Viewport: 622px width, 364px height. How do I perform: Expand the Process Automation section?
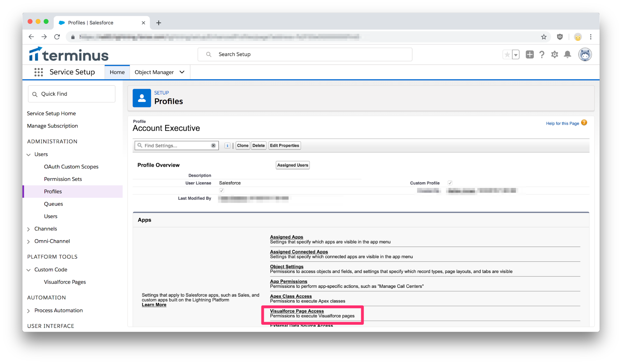pos(29,311)
